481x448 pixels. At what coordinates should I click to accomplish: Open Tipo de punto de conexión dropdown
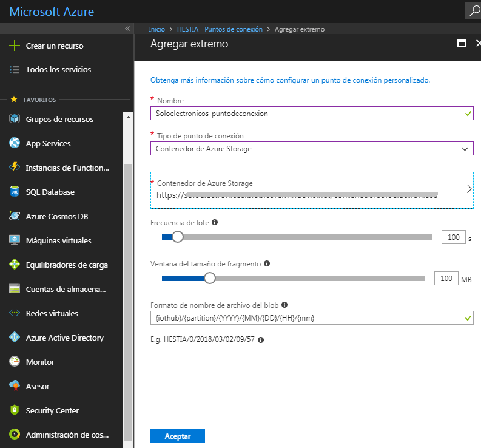[311, 149]
